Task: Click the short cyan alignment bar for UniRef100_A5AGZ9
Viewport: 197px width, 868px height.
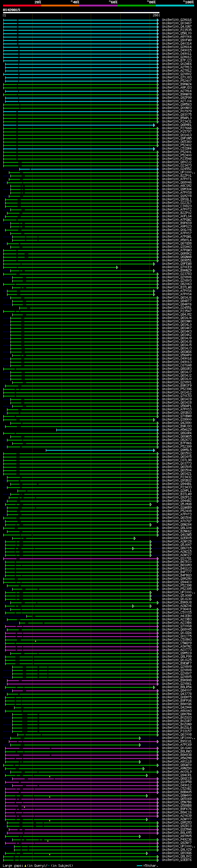Action: coord(107,430)
